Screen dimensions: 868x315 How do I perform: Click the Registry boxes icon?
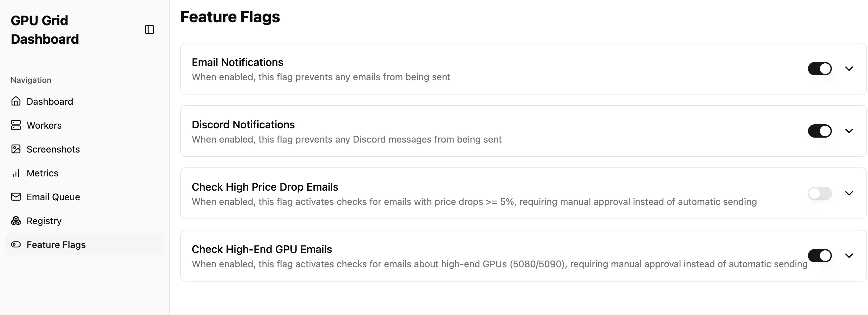[x=16, y=221]
